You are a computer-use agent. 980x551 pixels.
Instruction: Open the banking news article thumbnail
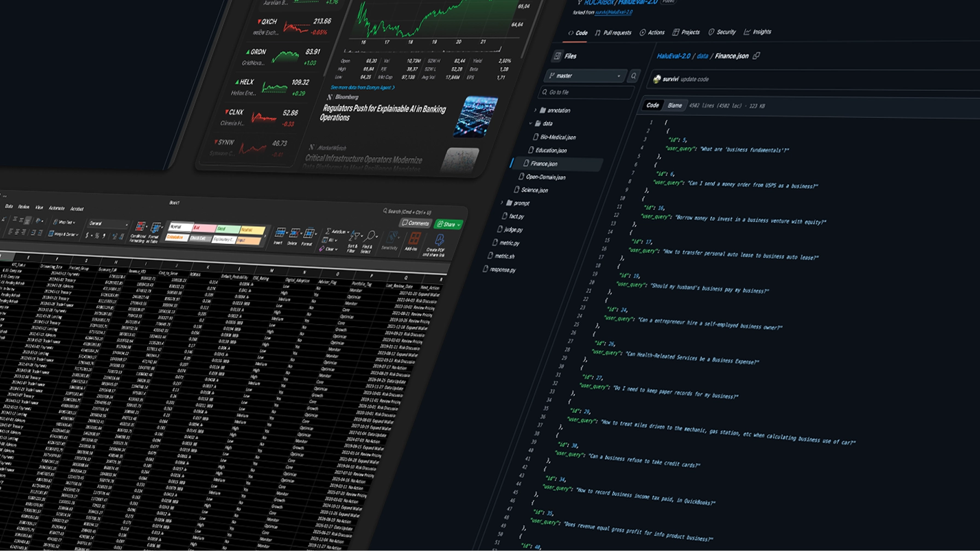475,116
